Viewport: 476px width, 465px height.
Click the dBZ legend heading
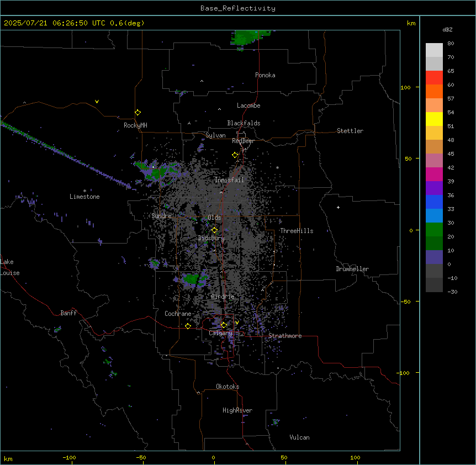[447, 29]
